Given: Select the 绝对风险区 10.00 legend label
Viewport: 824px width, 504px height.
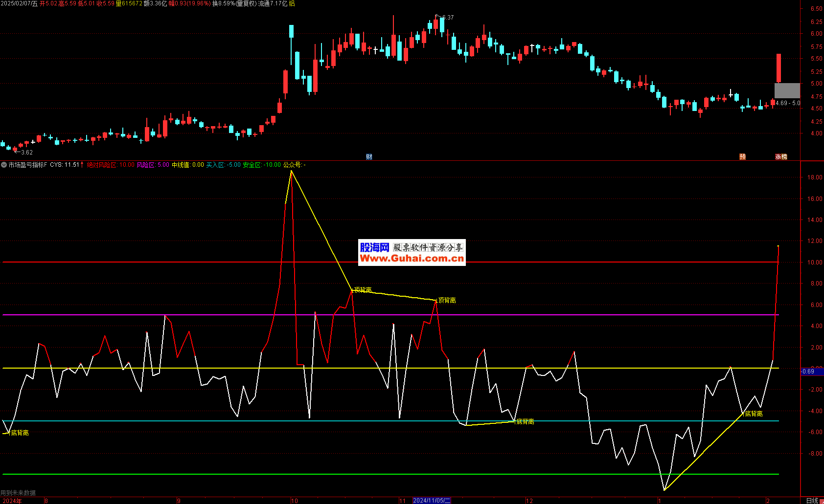Looking at the screenshot, I should pos(111,165).
